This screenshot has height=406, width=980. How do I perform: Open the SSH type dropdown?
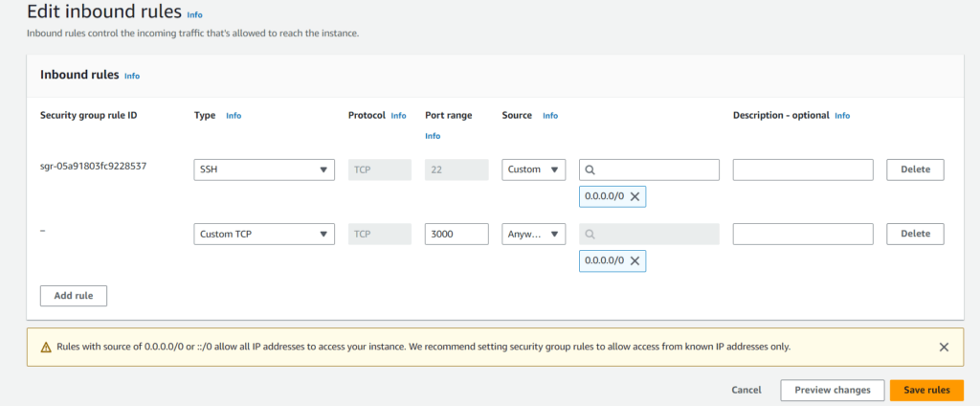(x=264, y=169)
